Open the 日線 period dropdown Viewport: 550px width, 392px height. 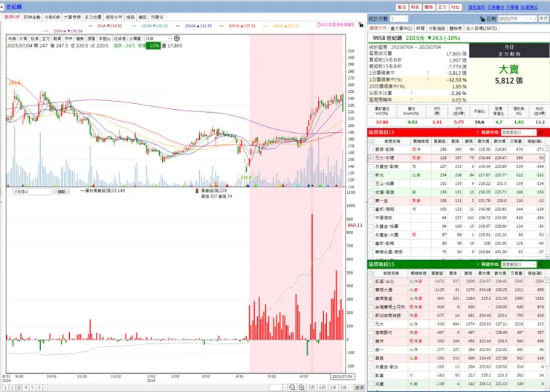tap(158, 39)
